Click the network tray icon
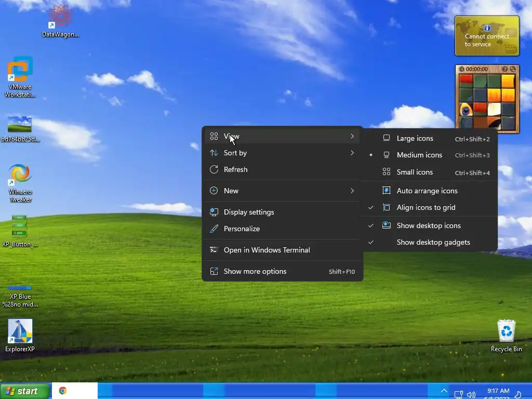The height and width of the screenshot is (399, 532). pos(458,395)
